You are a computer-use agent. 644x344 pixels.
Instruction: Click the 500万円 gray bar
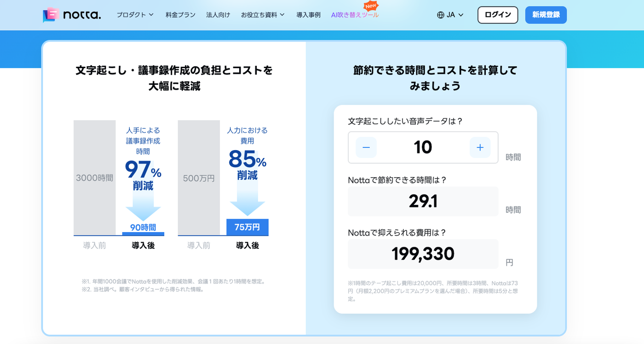(199, 178)
